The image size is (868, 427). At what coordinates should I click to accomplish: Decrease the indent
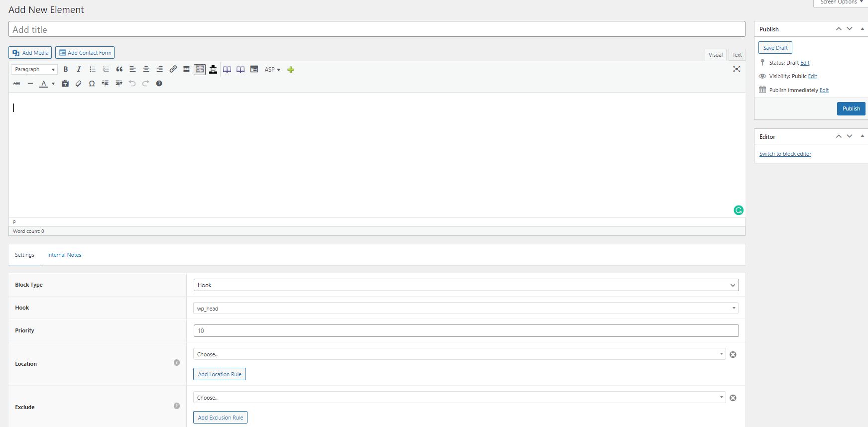(x=105, y=83)
